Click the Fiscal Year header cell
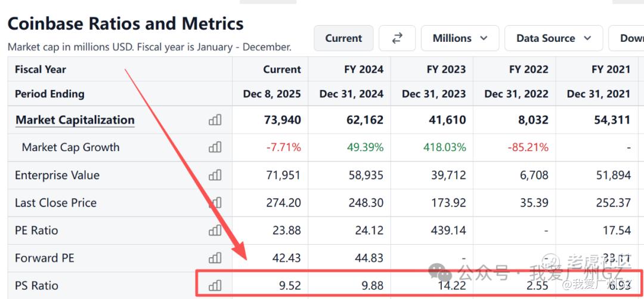The width and height of the screenshot is (644, 299). (41, 69)
